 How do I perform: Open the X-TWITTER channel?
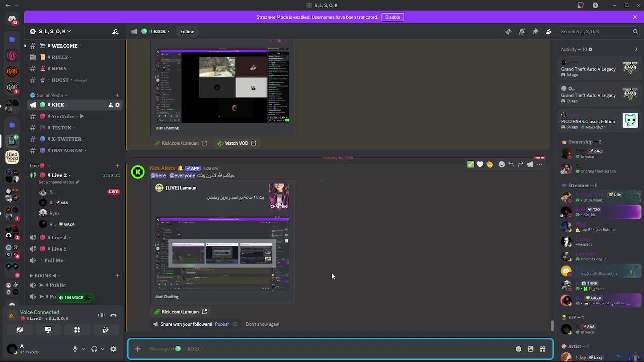[x=75, y=139]
